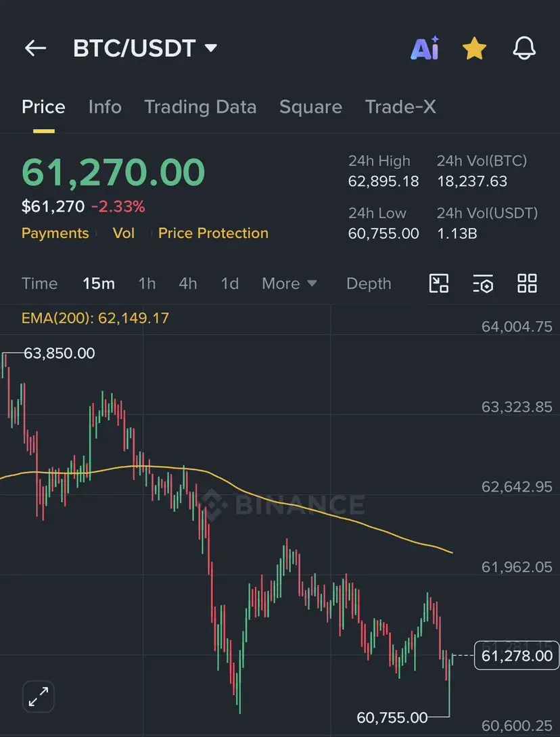Tap the Payments tag
560x737 pixels.
coord(55,233)
